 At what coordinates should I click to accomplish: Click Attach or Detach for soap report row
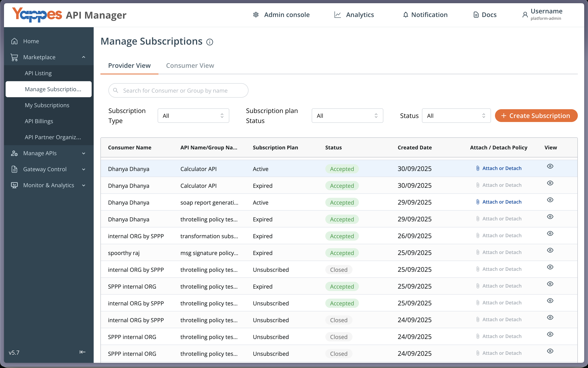(499, 202)
